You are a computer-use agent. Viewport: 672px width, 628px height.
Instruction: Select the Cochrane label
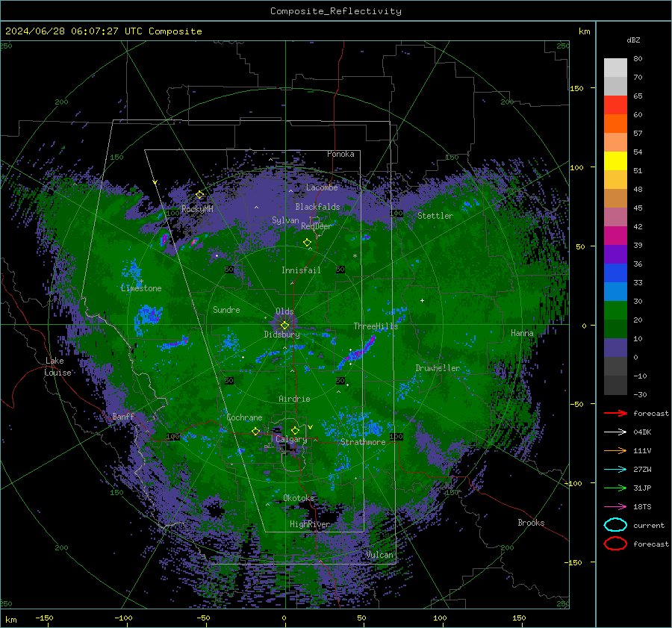point(244,417)
